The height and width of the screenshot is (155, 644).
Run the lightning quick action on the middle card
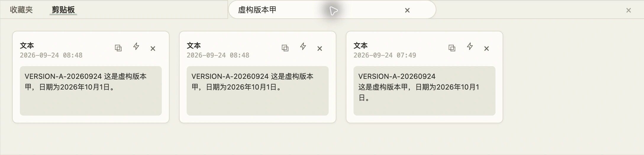pos(303,47)
